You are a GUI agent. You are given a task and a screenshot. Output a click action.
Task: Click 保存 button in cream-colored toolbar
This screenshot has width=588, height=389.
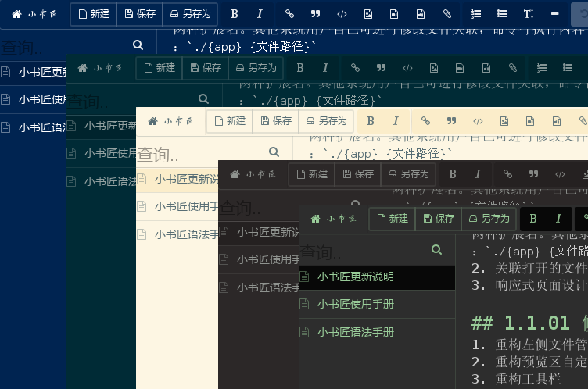coord(276,121)
